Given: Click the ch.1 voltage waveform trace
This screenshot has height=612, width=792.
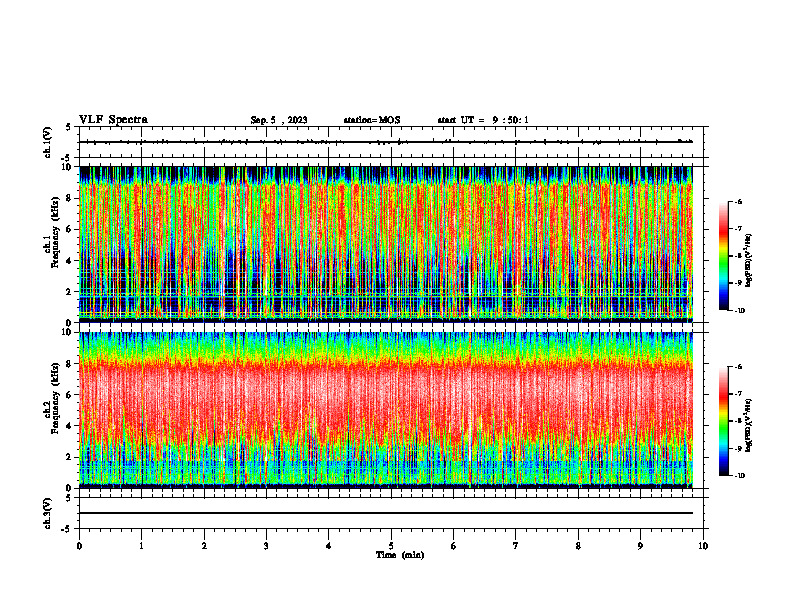Looking at the screenshot, I should click(386, 142).
